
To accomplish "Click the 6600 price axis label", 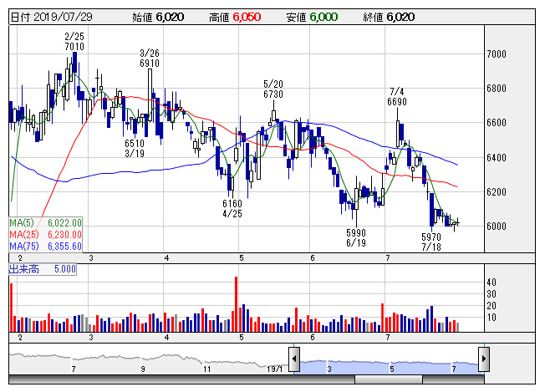I will pos(497,123).
